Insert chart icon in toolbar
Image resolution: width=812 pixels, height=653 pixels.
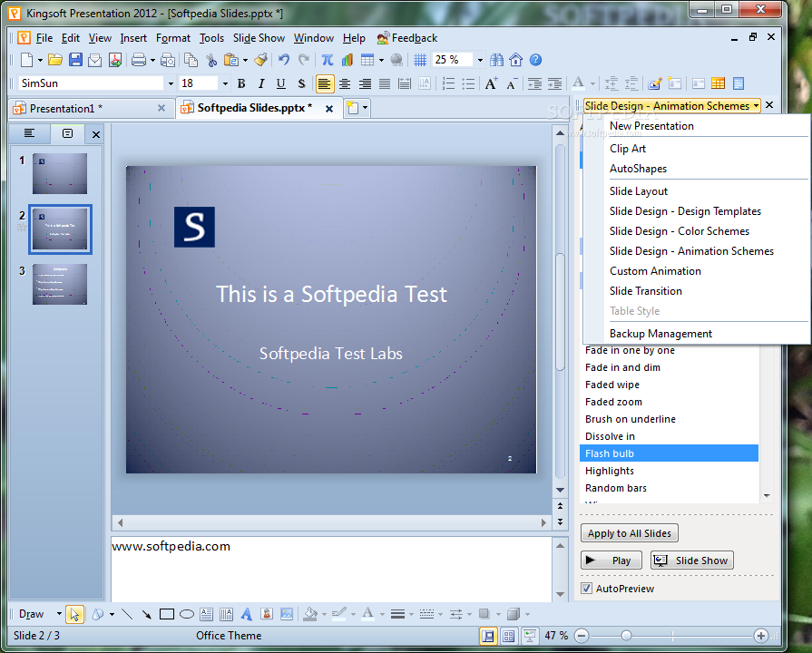tap(347, 60)
